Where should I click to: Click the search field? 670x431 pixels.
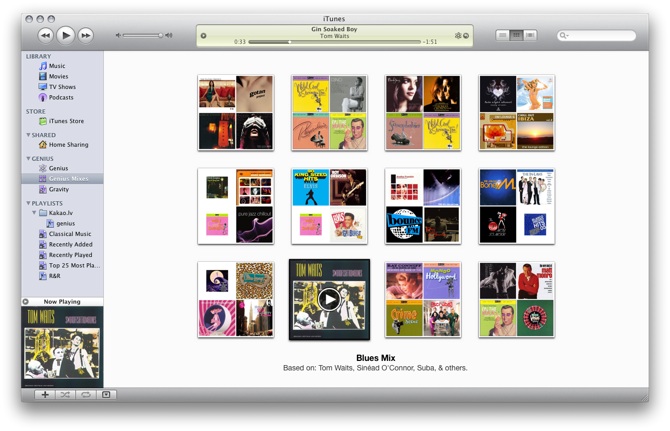click(x=597, y=35)
